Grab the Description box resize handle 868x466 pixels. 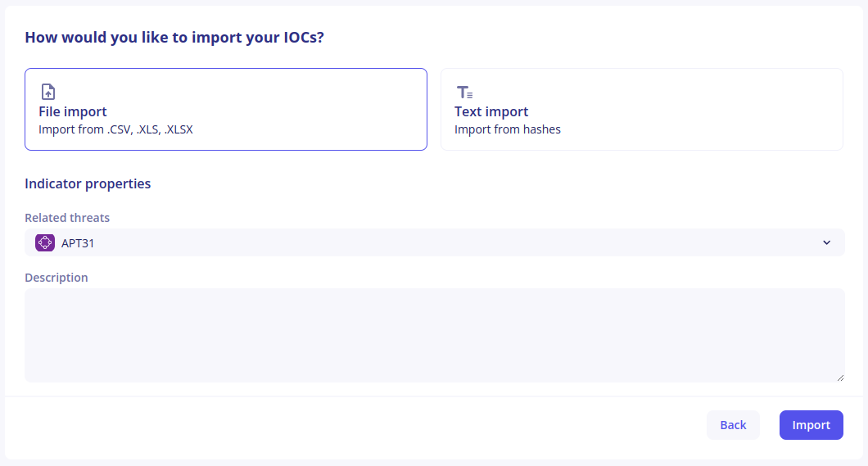coord(840,378)
